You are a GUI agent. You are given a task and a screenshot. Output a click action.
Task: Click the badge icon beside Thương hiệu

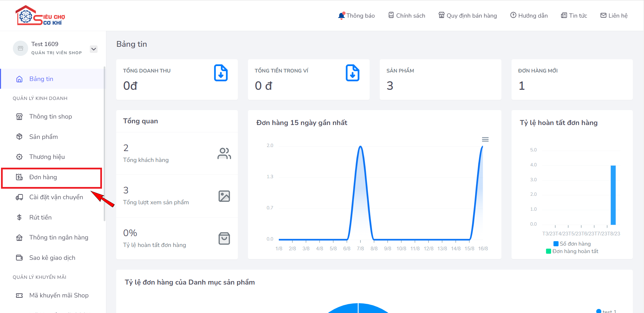[19, 157]
